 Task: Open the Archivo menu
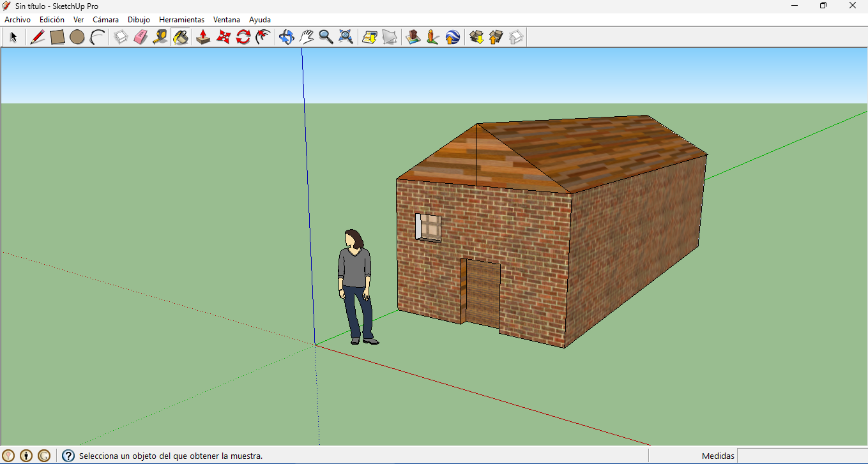[x=17, y=20]
